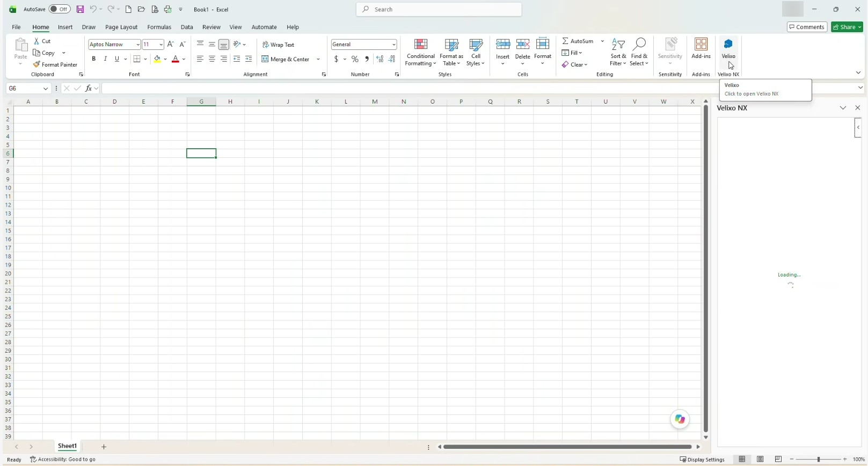Screen dimensions: 868x466
Task: Open Find & Select tools
Action: pos(639,52)
